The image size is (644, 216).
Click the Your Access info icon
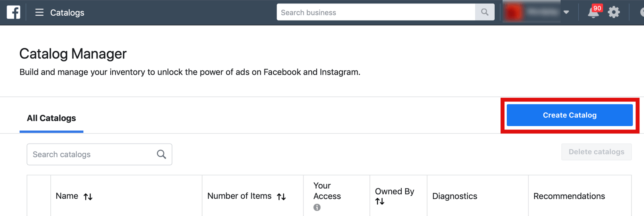(x=317, y=207)
